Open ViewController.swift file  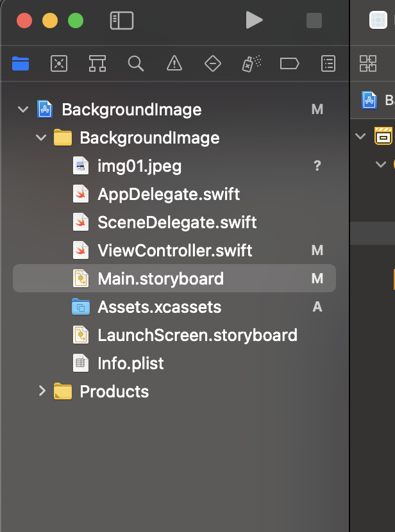174,251
